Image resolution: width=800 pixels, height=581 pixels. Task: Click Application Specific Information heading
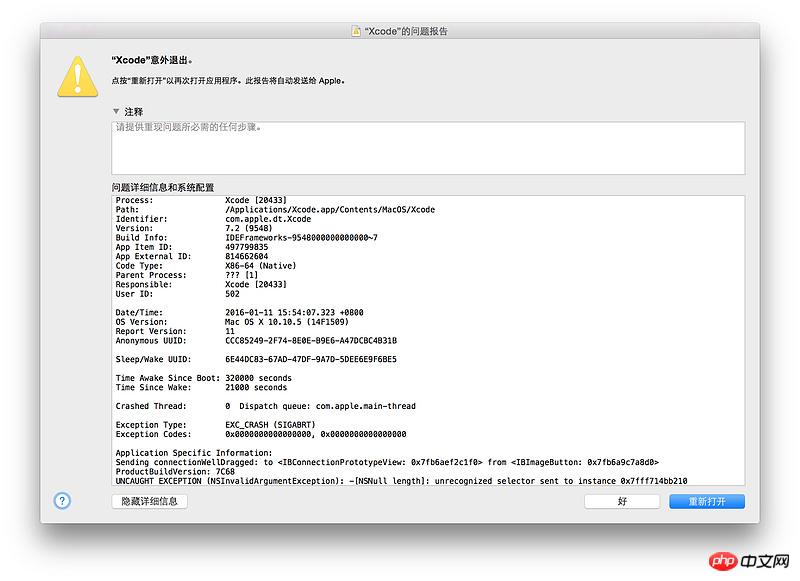coord(194,452)
